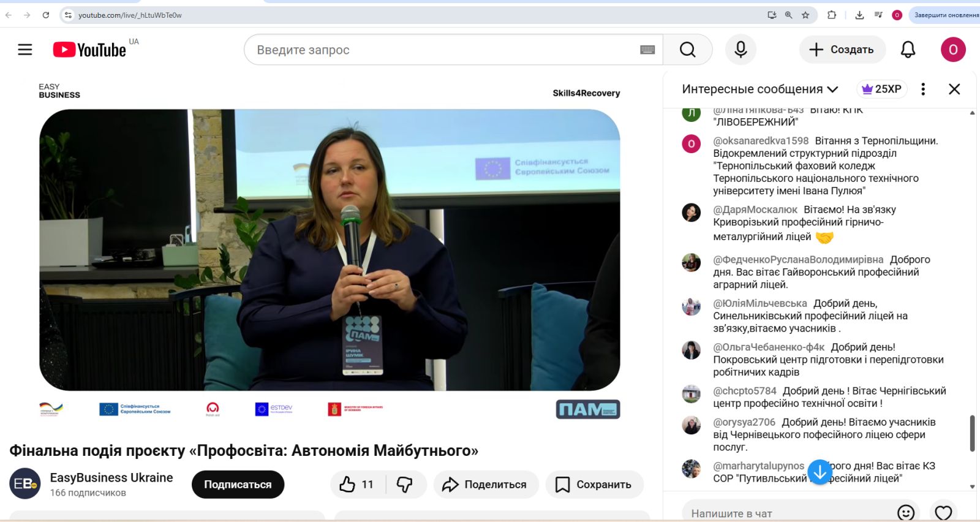Click the chat scrollbar thumb

click(x=972, y=433)
